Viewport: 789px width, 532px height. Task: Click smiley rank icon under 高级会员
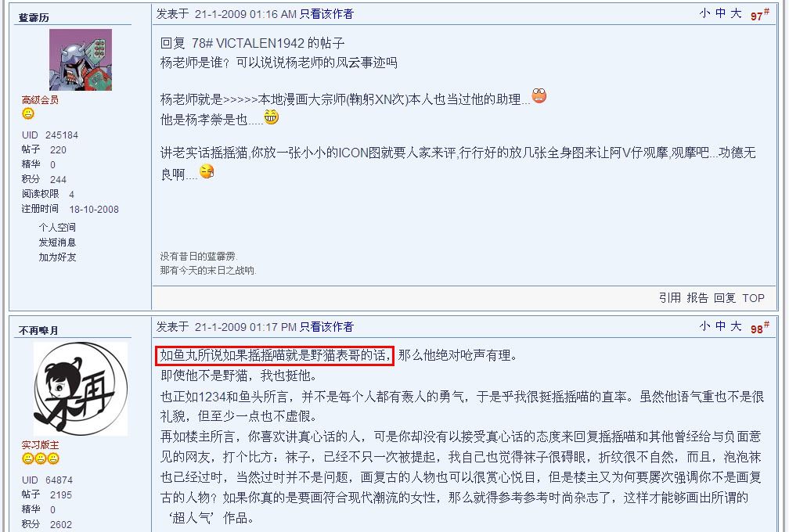[28, 113]
